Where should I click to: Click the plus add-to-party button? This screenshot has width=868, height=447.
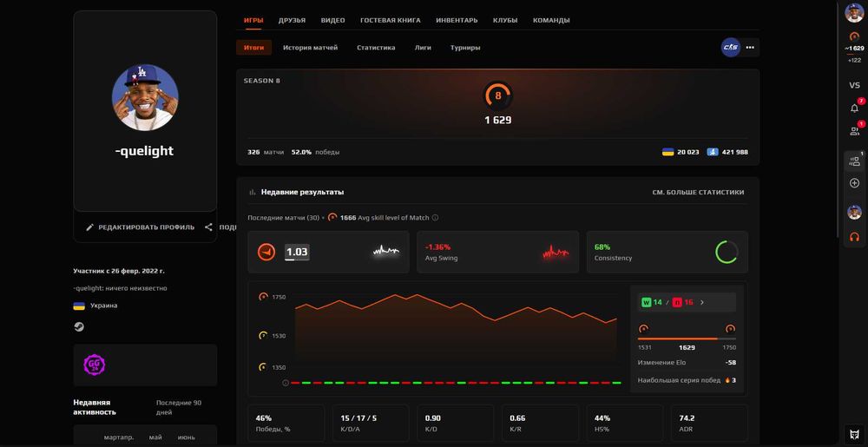click(854, 183)
